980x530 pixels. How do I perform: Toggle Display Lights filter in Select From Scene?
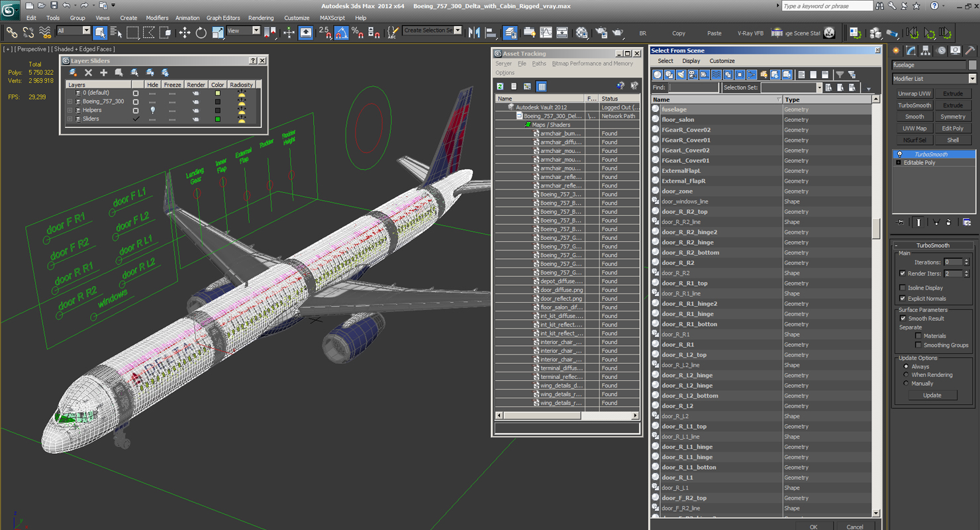click(681, 75)
